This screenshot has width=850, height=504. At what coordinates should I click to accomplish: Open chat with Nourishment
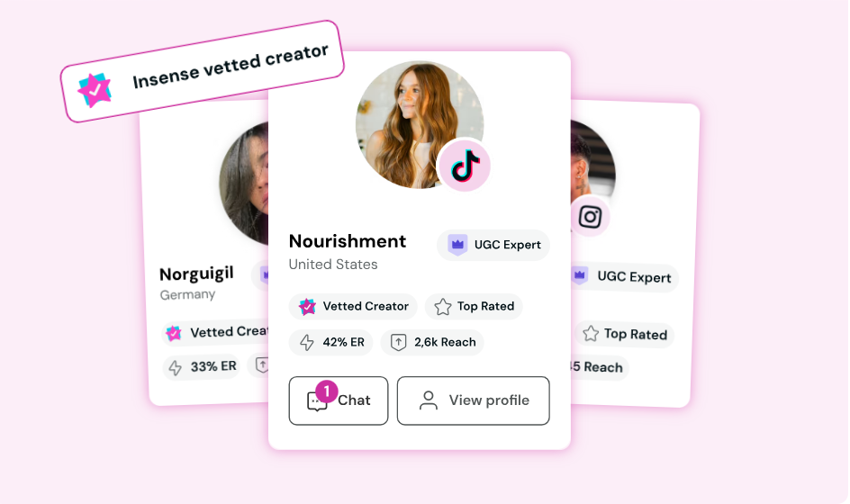[x=339, y=400]
